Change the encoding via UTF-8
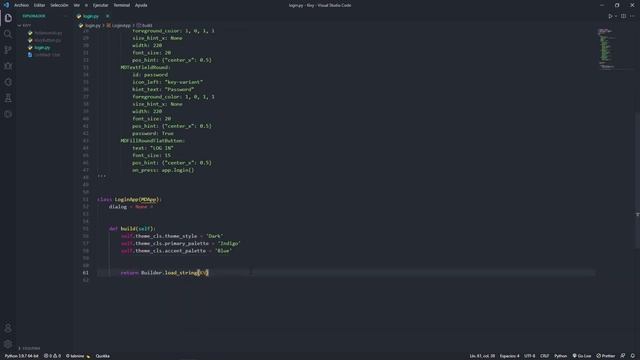 pyautogui.click(x=529, y=356)
